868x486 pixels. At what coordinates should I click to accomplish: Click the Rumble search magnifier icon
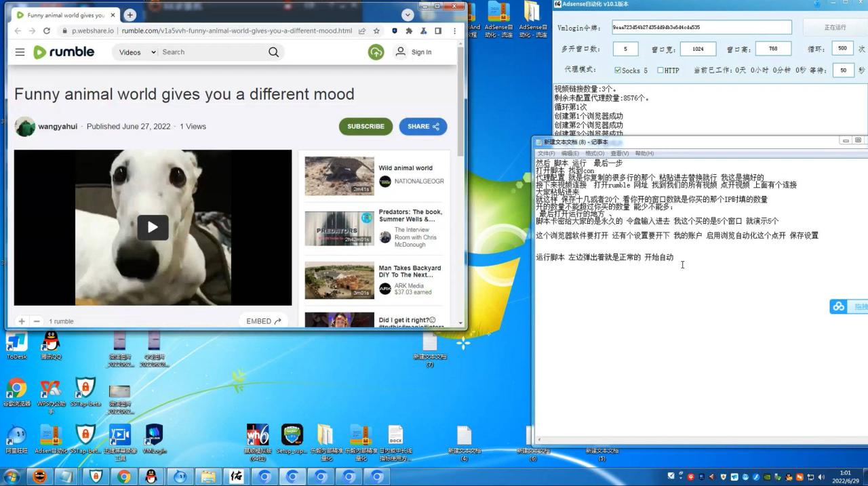tap(273, 52)
